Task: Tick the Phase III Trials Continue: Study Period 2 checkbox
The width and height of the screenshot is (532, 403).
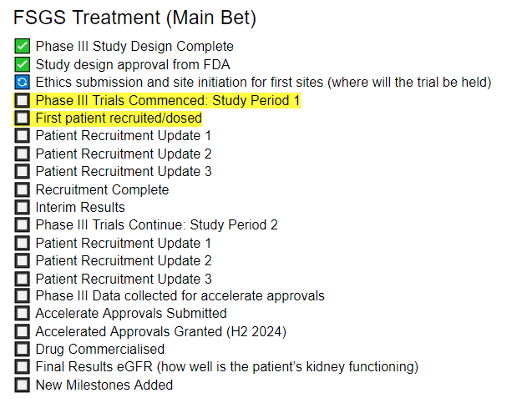Action: pyautogui.click(x=22, y=224)
